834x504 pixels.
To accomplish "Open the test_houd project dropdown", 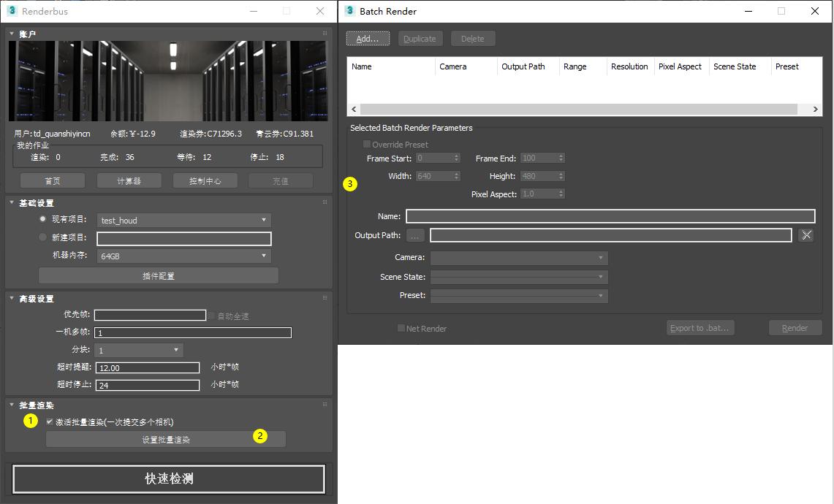I will (184, 220).
